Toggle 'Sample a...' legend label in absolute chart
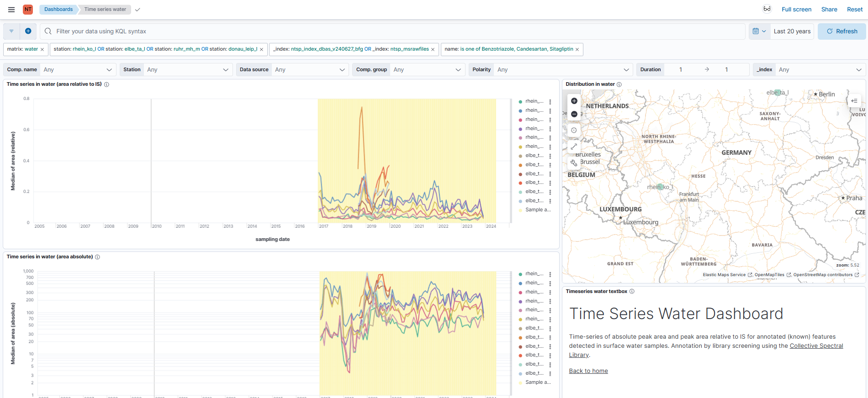 [538, 382]
